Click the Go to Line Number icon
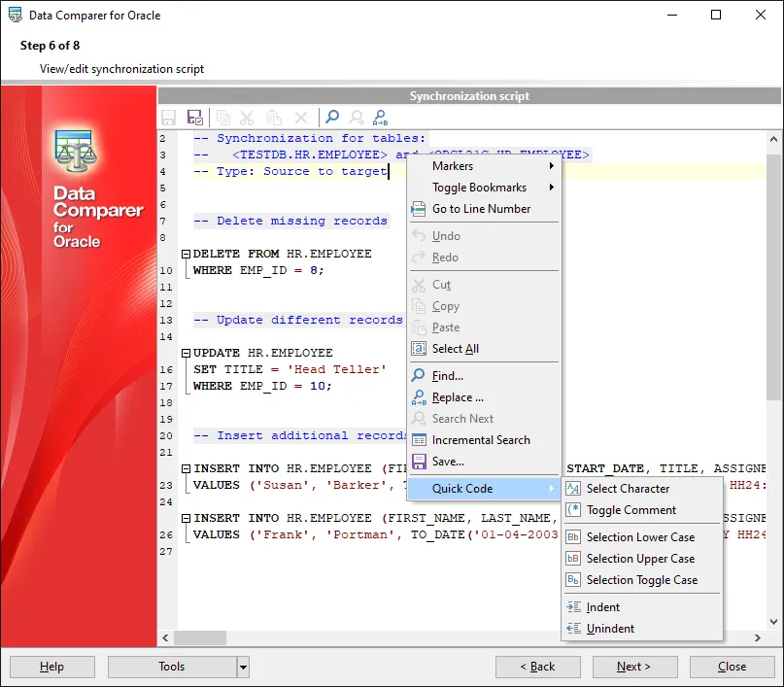Image resolution: width=784 pixels, height=687 pixels. [419, 209]
